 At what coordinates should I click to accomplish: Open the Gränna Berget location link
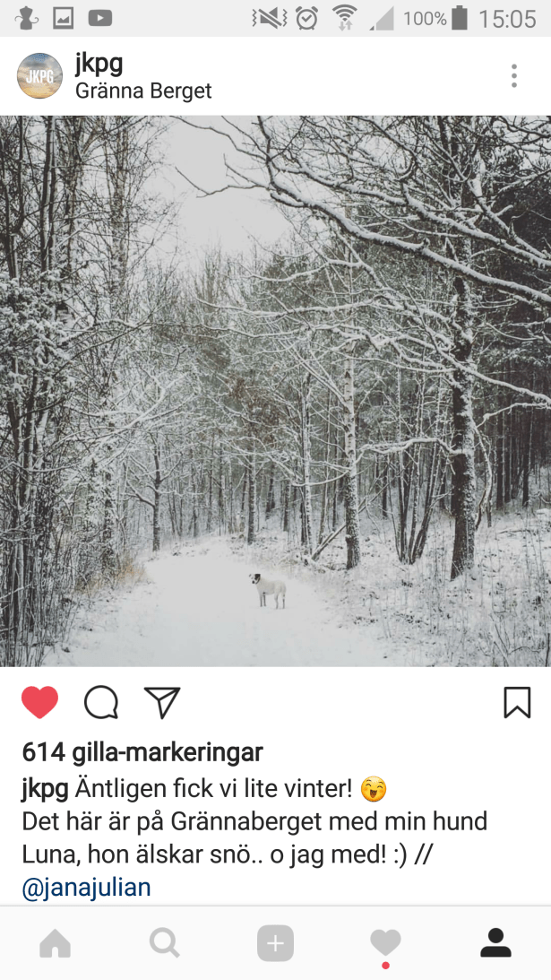143,91
